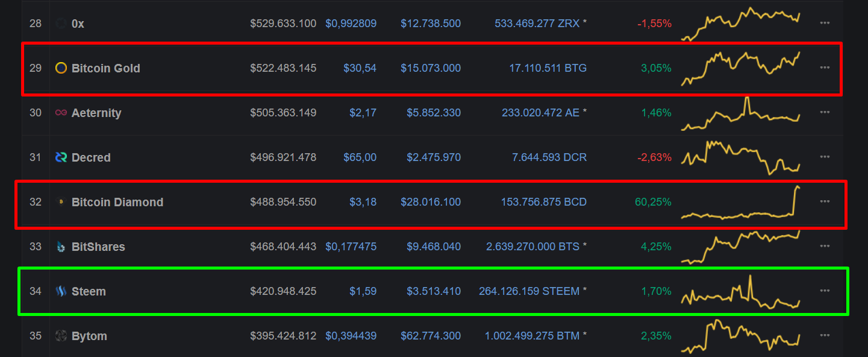Open the more options menu for Bitcoin Diamond

[x=825, y=201]
